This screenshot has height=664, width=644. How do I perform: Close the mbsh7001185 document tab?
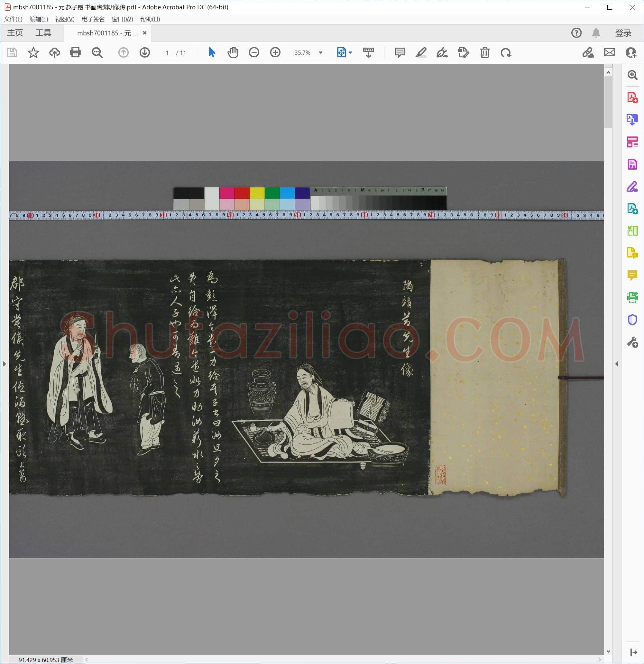144,33
